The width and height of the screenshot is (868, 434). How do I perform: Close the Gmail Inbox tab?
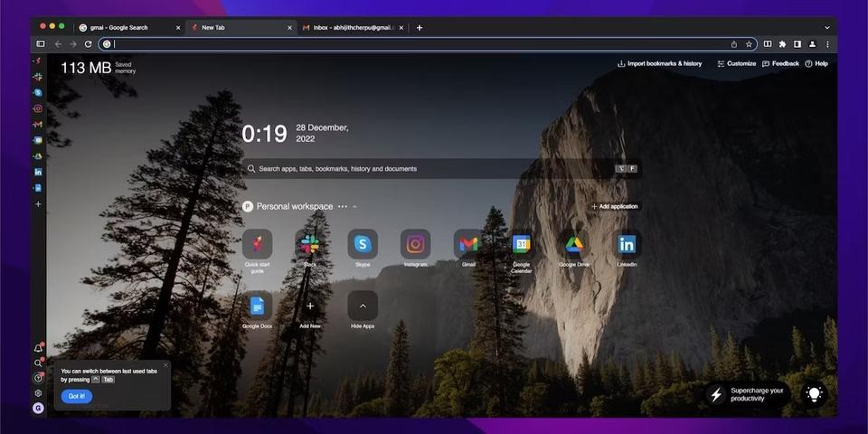click(401, 28)
